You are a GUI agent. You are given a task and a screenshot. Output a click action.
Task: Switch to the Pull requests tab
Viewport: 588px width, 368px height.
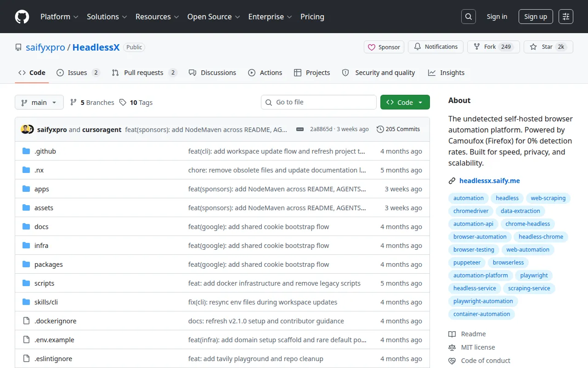(x=144, y=73)
